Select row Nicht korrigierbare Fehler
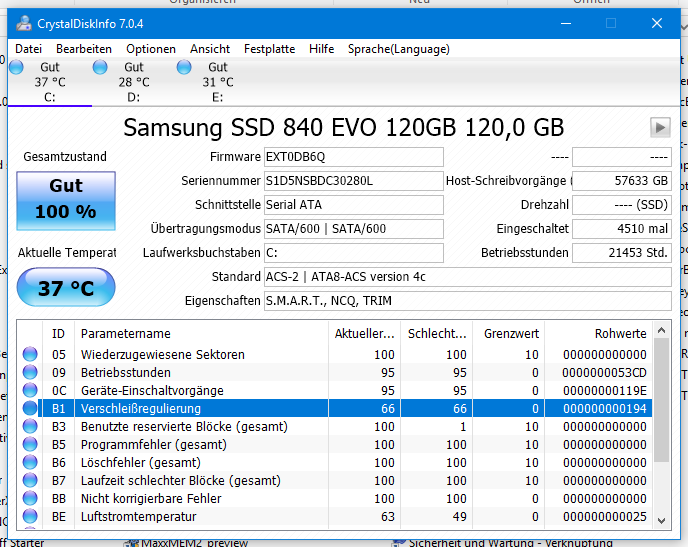Screen dimensions: 688x547 (x=335, y=498)
